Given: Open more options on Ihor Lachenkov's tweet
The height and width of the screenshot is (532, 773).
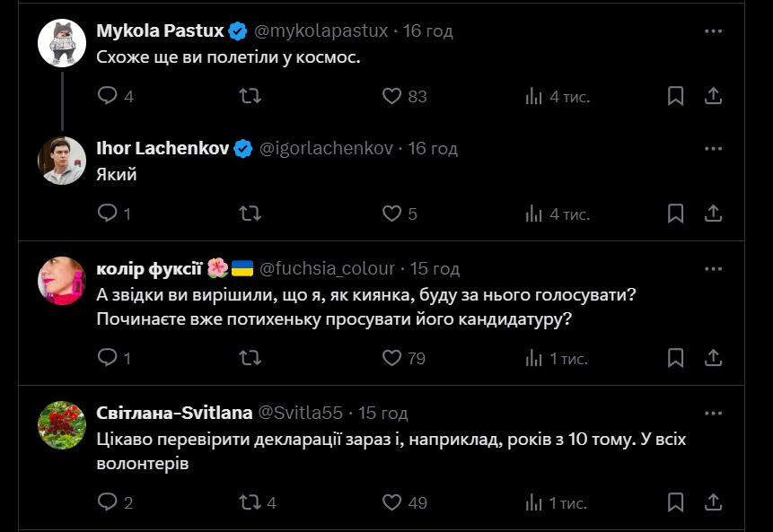Looking at the screenshot, I should (713, 148).
